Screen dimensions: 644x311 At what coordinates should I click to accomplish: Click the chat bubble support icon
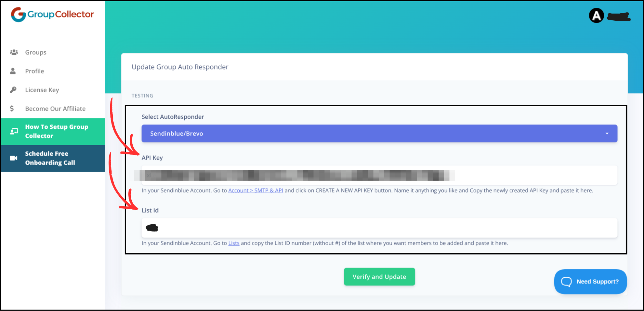566,281
